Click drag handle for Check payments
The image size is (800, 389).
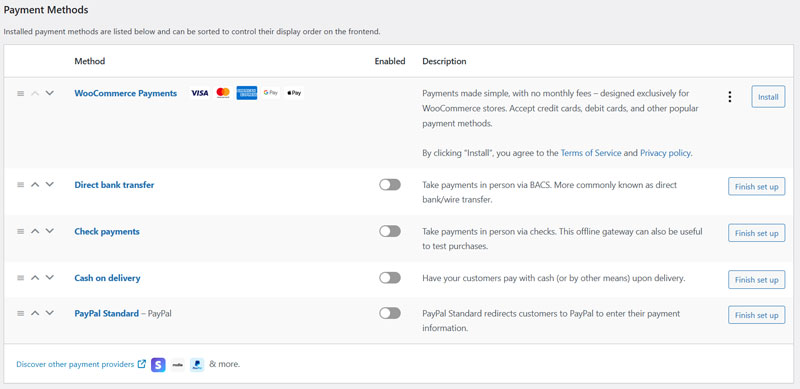point(20,231)
